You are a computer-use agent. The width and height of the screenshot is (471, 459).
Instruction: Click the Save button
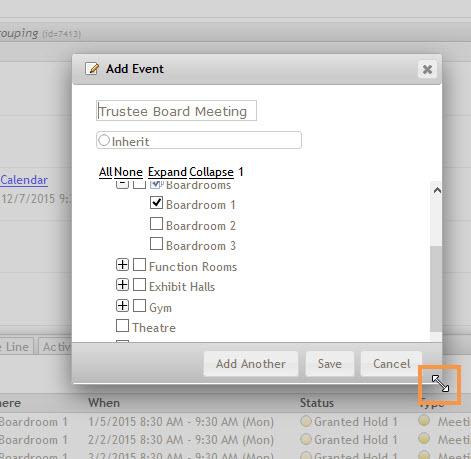tap(330, 364)
